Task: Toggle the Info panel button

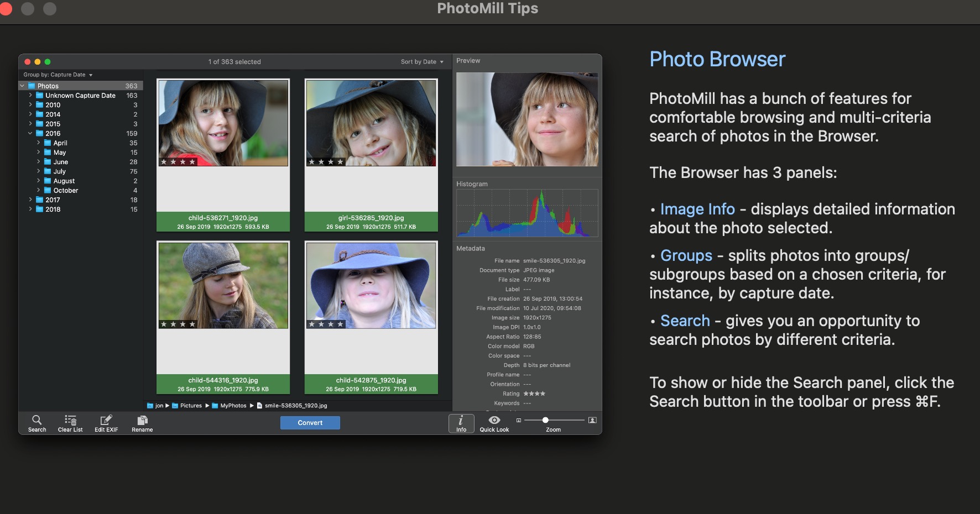Action: tap(461, 423)
